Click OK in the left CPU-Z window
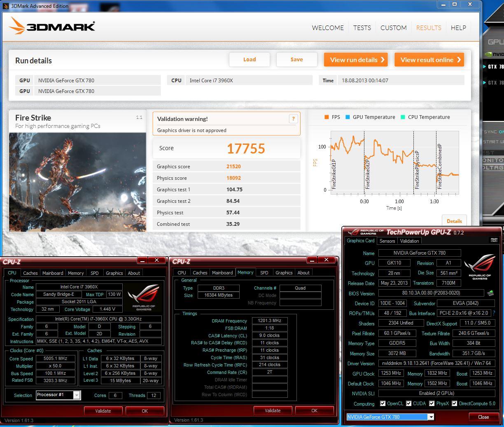The width and height of the screenshot is (504, 427). coord(145,411)
